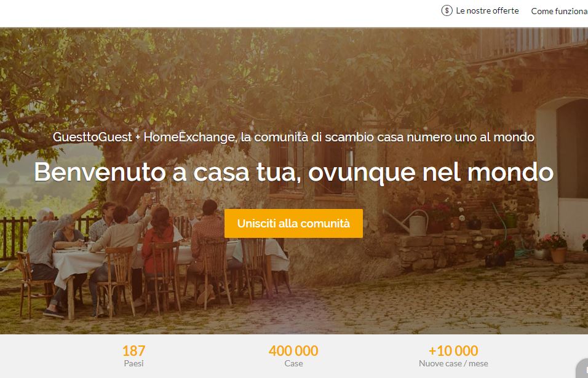This screenshot has height=378, width=588.
Task: Click the dollar coin icon in header
Action: (447, 10)
